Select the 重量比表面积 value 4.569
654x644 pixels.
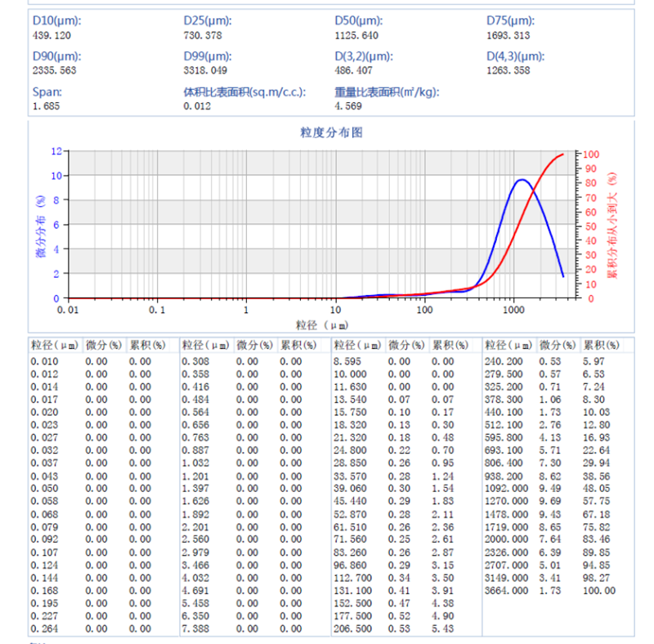[x=348, y=105]
